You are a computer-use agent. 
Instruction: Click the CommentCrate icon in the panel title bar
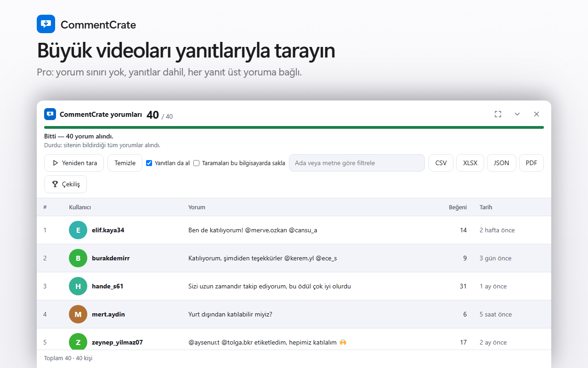[x=50, y=114]
